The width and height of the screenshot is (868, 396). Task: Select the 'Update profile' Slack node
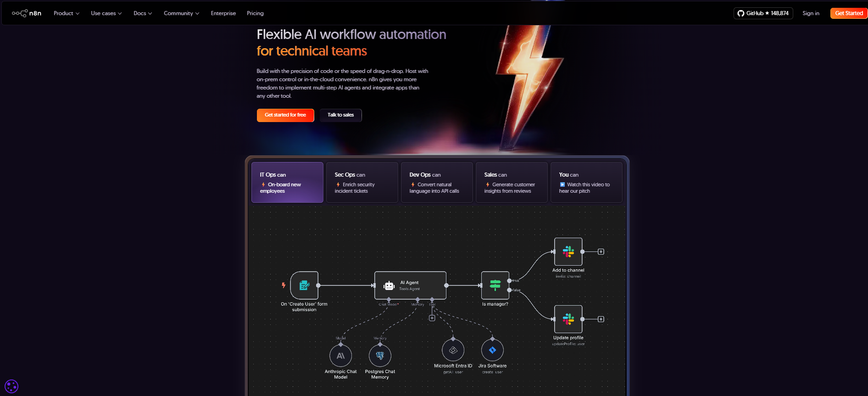point(568,319)
